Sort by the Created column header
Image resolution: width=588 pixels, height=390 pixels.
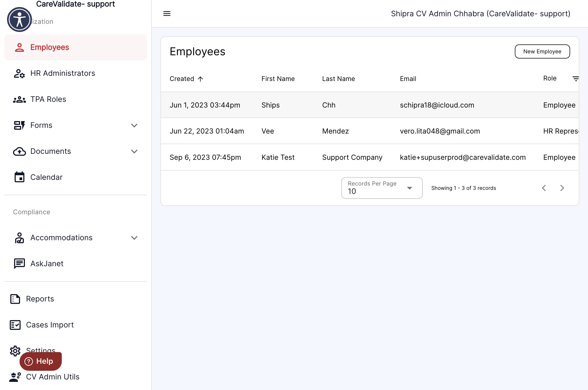pyautogui.click(x=182, y=79)
